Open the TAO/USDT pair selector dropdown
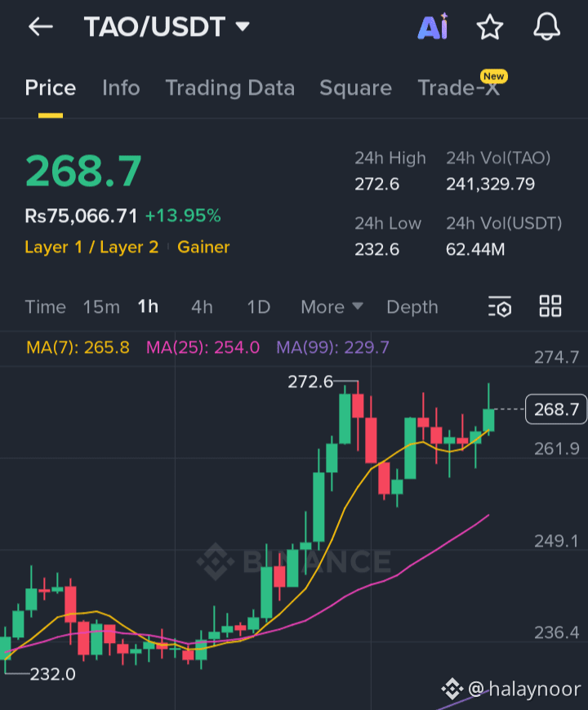 click(x=167, y=26)
